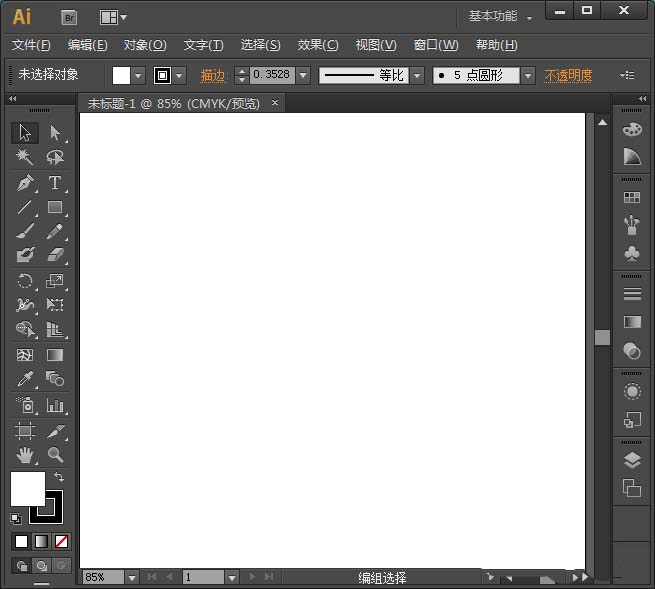Switch paint mode to Gradient
The width and height of the screenshot is (655, 589).
[x=41, y=541]
